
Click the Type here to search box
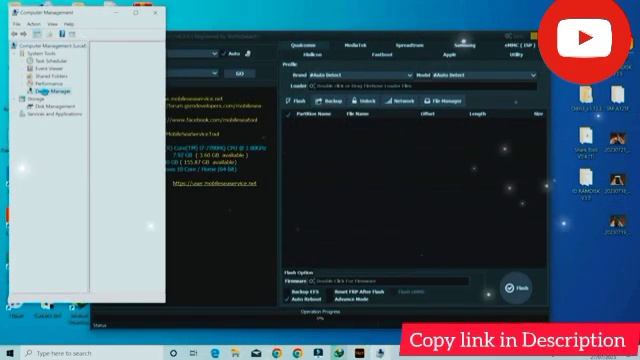pyautogui.click(x=92, y=353)
